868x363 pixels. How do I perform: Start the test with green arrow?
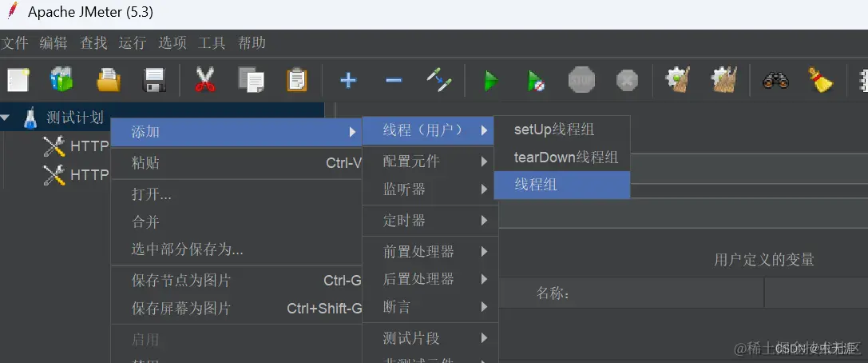490,81
